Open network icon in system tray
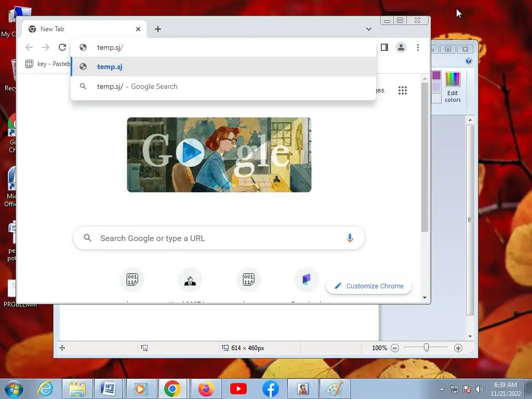Image resolution: width=532 pixels, height=399 pixels. (x=454, y=389)
